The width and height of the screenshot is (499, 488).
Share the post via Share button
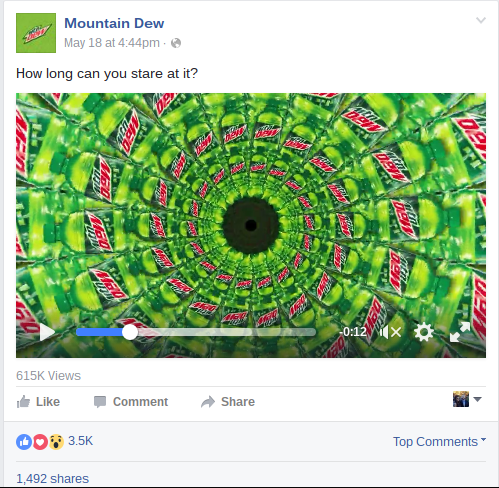[x=228, y=402]
